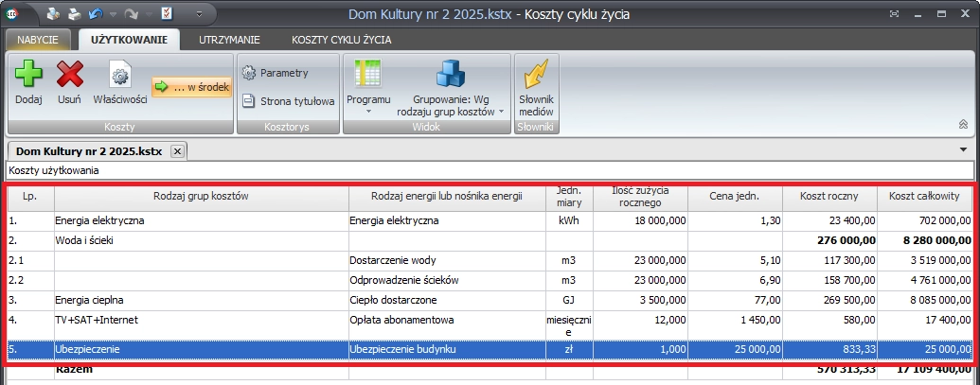Screen dimensions: 980x385
Task: Click the print icon in quick access bar
Action: pyautogui.click(x=74, y=14)
